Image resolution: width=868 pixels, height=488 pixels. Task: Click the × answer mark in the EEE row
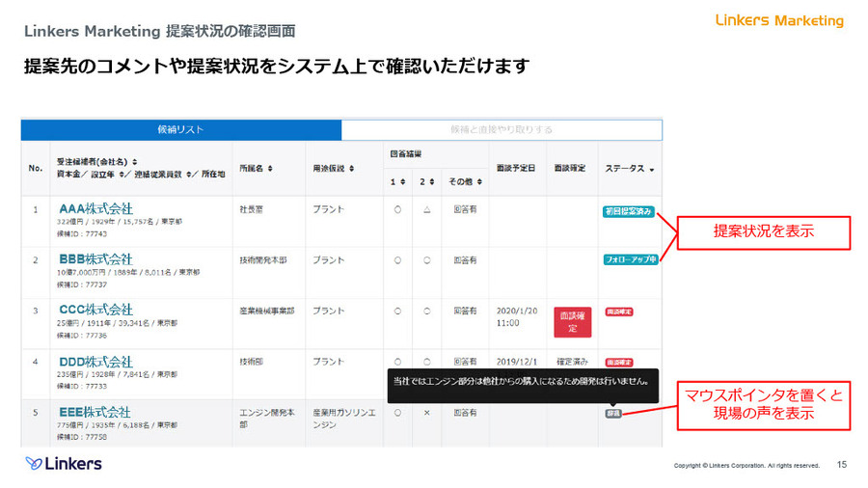tap(427, 413)
